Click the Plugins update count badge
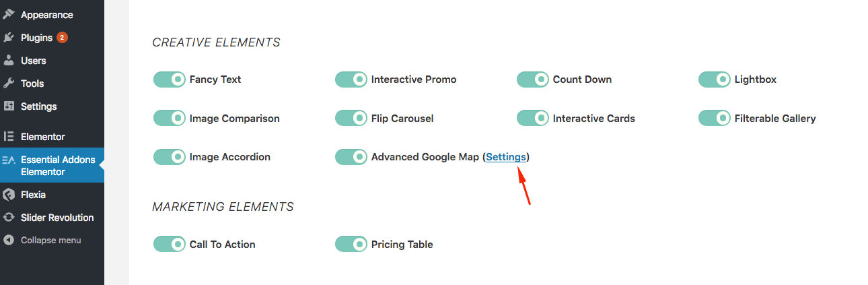The image size is (868, 285). point(62,38)
